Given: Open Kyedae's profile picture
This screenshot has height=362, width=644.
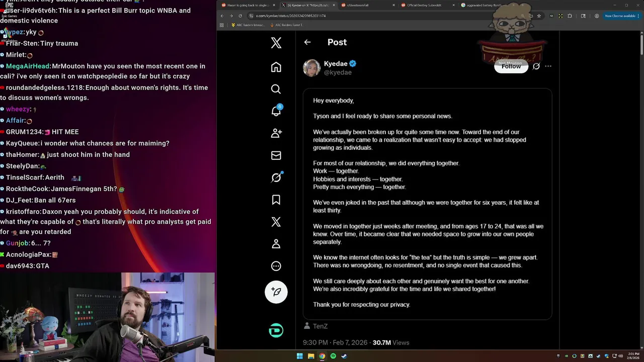Looking at the screenshot, I should (311, 68).
